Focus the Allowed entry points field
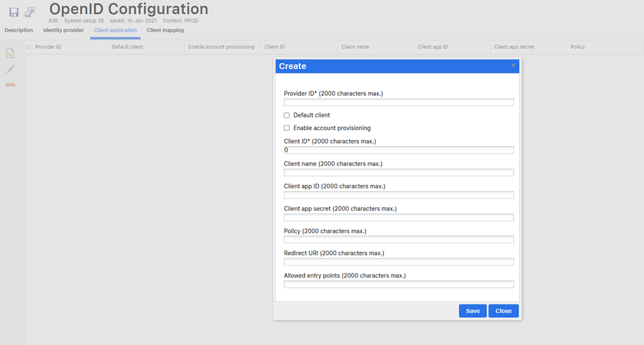Viewport: 644px width, 345px height. pyautogui.click(x=399, y=284)
